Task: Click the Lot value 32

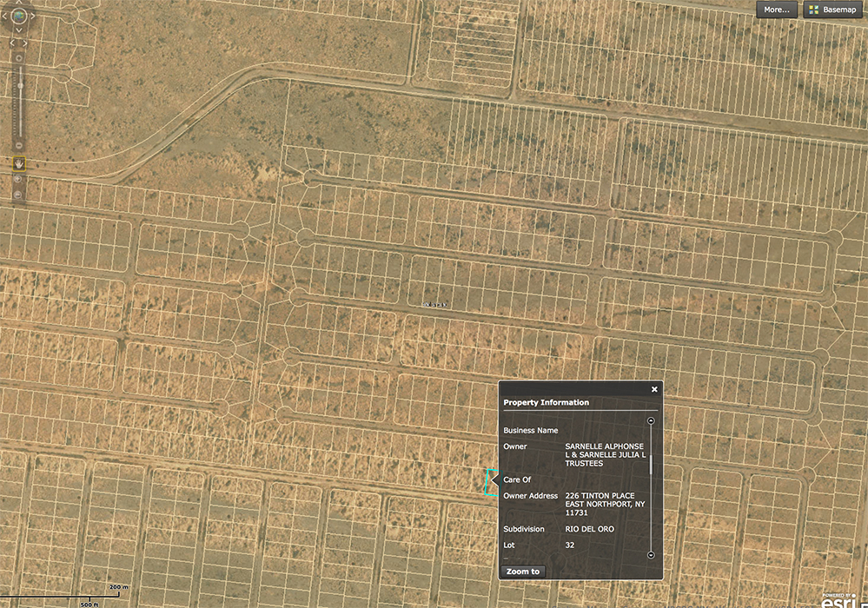Action: point(570,545)
